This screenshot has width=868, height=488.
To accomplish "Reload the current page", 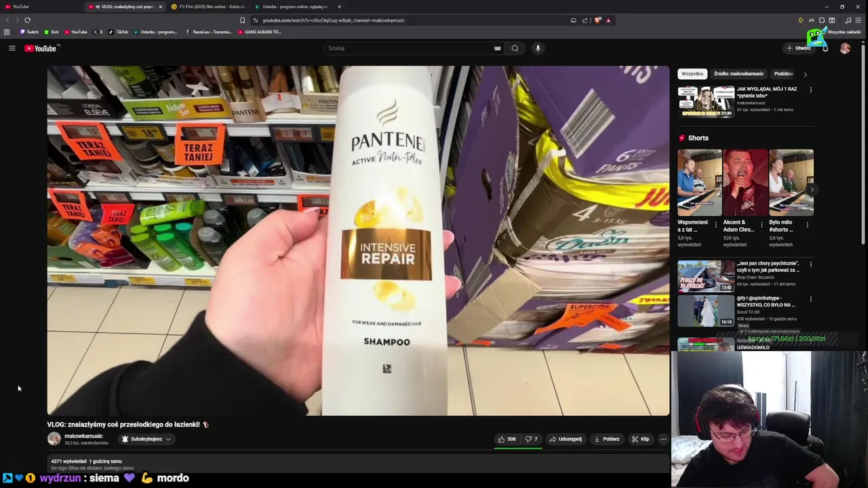I will [27, 20].
